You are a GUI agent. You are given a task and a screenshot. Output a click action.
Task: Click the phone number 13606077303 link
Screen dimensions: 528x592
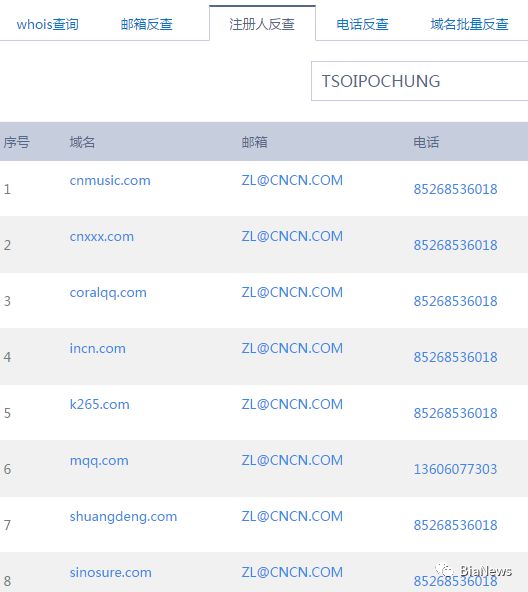(455, 469)
